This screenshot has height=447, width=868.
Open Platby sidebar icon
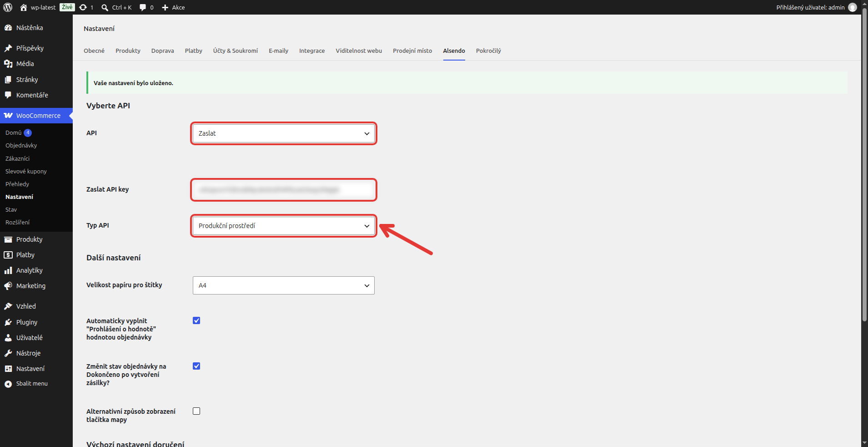click(x=8, y=255)
